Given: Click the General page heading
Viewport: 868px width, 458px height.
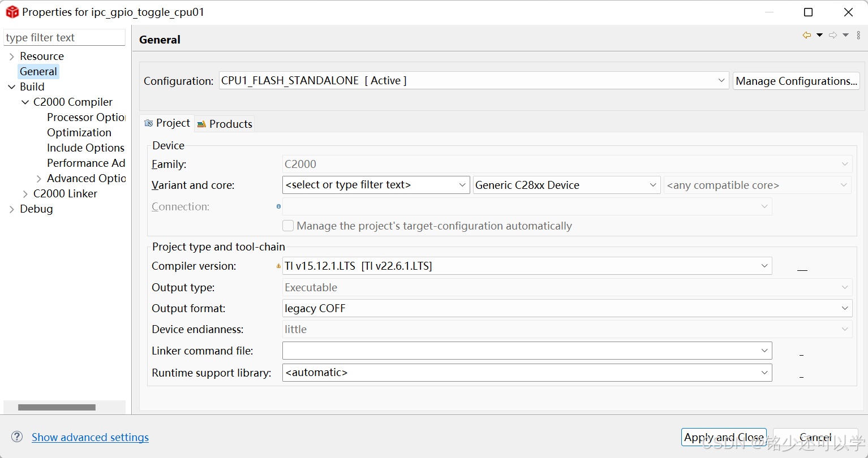Looking at the screenshot, I should pyautogui.click(x=160, y=40).
